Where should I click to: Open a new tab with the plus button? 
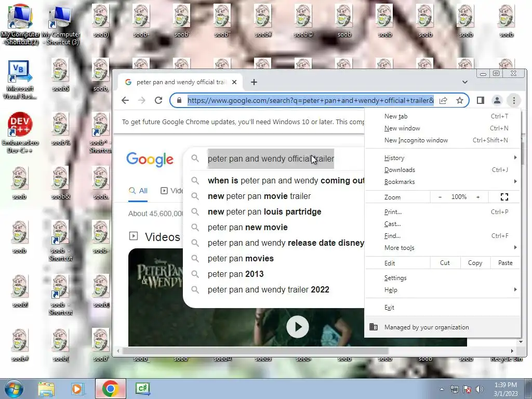coord(254,82)
